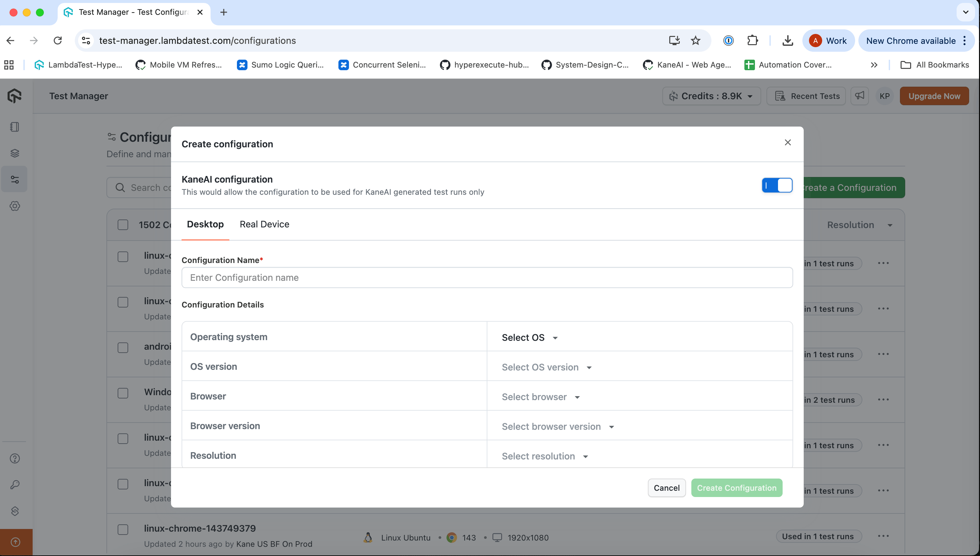Expand the Credits : 8.9K dropdown
Screen dimensions: 980x556
coord(711,96)
